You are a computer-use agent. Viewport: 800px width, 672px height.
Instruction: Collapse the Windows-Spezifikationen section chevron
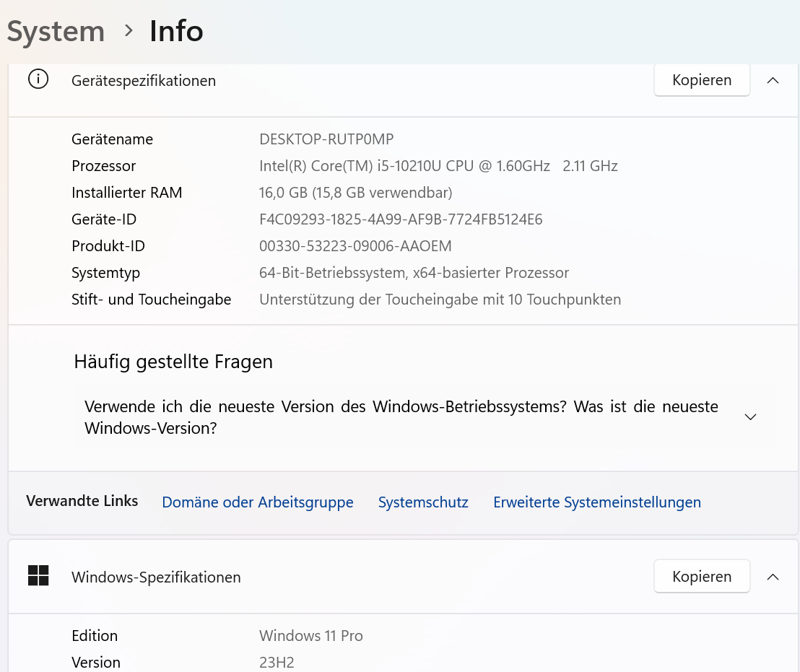[x=773, y=577]
